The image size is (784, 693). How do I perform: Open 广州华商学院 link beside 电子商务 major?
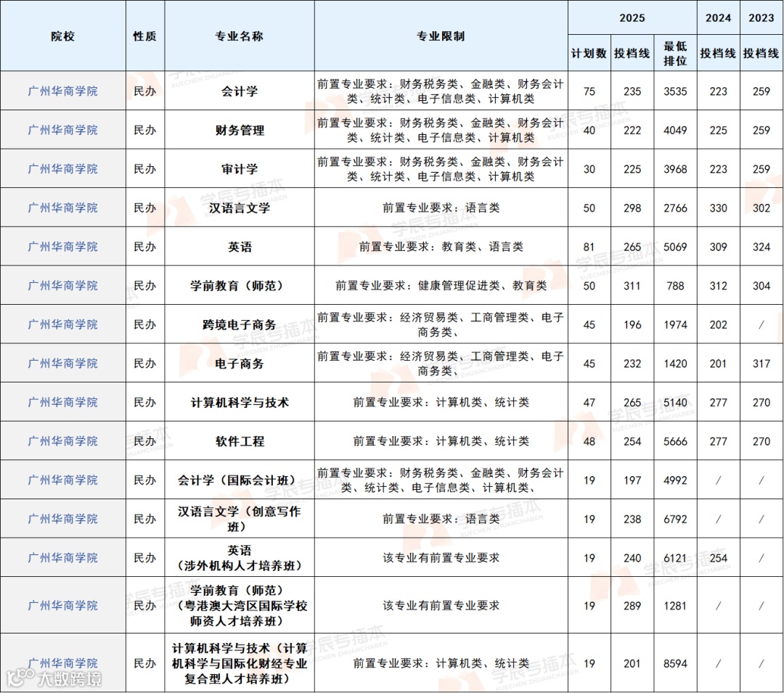(62, 364)
